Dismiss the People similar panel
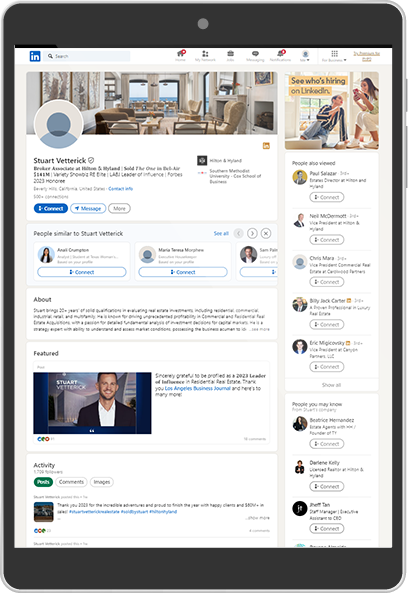 click(x=266, y=233)
